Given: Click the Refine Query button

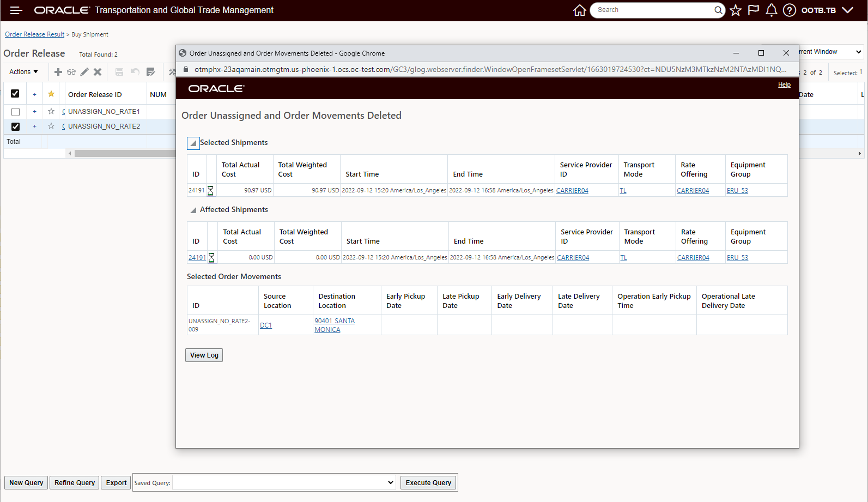Looking at the screenshot, I should click(75, 483).
